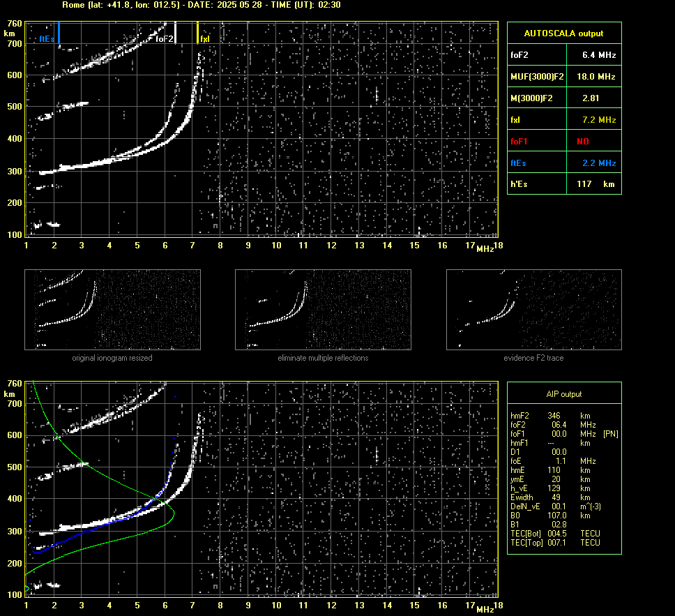Click the yellow fxI marker on top ionogram
The height and width of the screenshot is (616, 675).
point(197,33)
